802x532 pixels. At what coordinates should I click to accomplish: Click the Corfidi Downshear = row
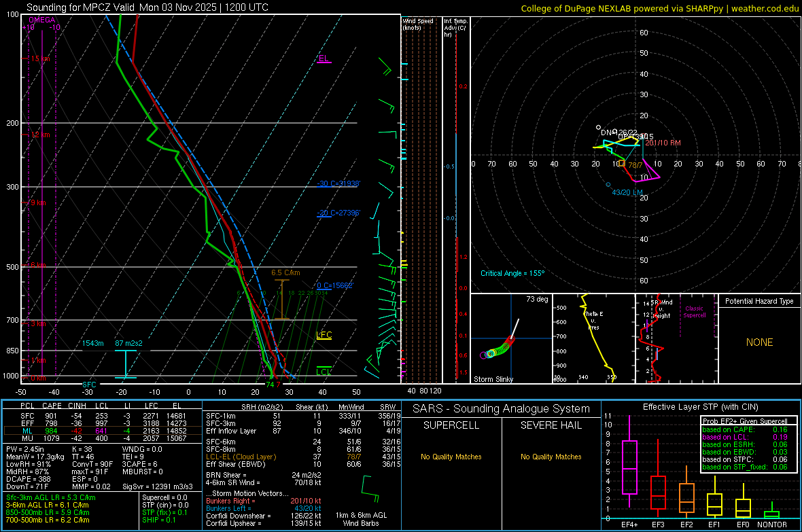pyautogui.click(x=264, y=516)
